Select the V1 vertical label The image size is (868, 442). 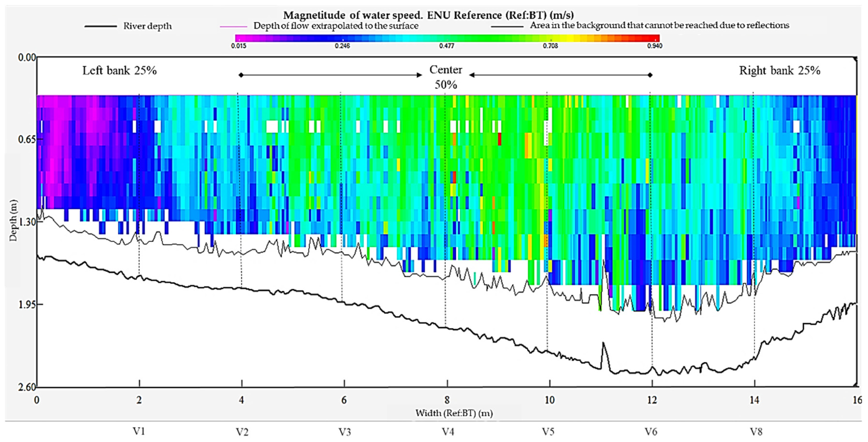pos(138,431)
